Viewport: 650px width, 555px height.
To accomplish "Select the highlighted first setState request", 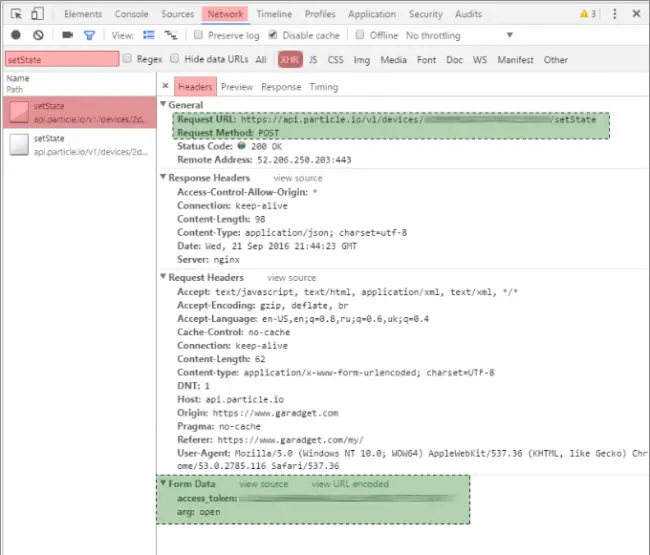I will click(x=80, y=112).
